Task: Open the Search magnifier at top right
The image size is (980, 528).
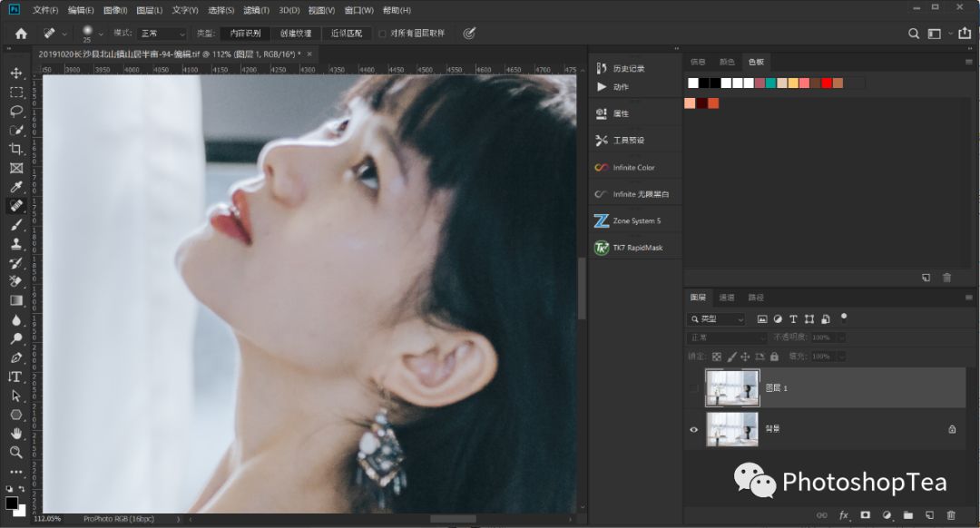Action: [913, 34]
